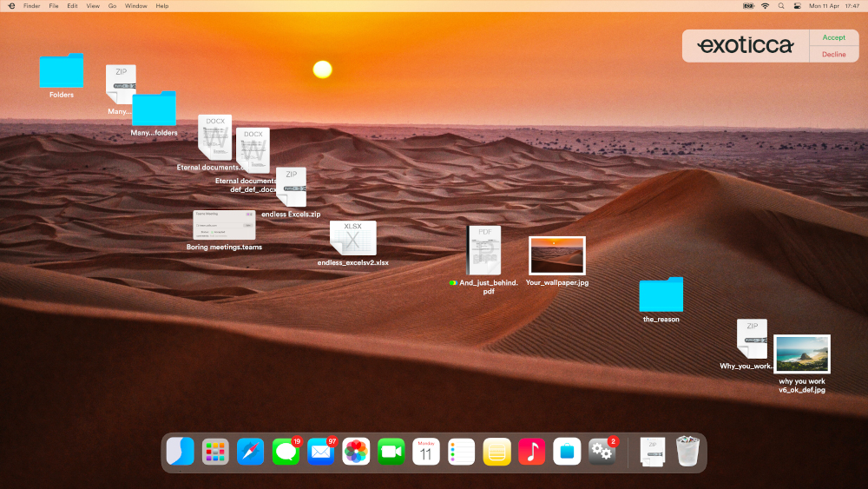
Task: Open Control Center from the menu bar
Action: click(797, 6)
